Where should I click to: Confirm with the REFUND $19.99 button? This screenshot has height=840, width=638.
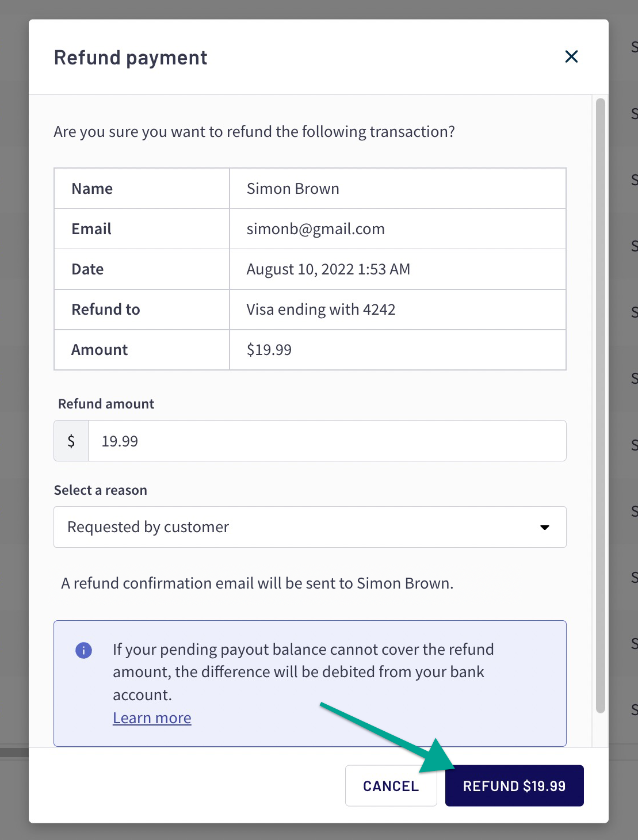pos(514,786)
